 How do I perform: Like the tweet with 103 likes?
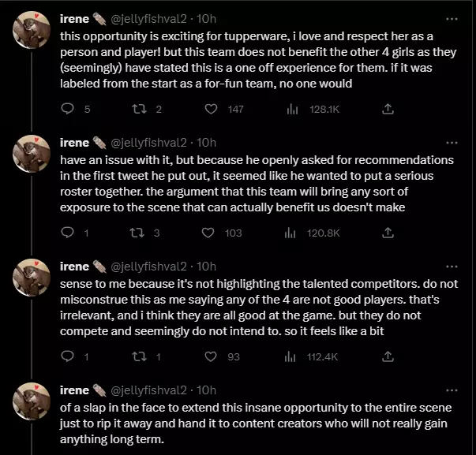[x=208, y=233]
